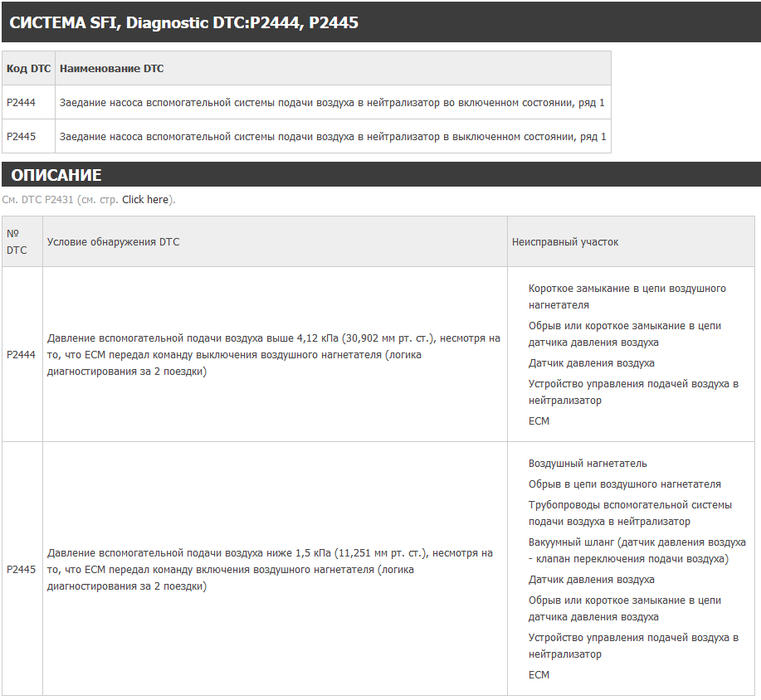The width and height of the screenshot is (761, 700).
Task: Click the P2445 name text about 'выключенном состоянии'
Action: [333, 136]
